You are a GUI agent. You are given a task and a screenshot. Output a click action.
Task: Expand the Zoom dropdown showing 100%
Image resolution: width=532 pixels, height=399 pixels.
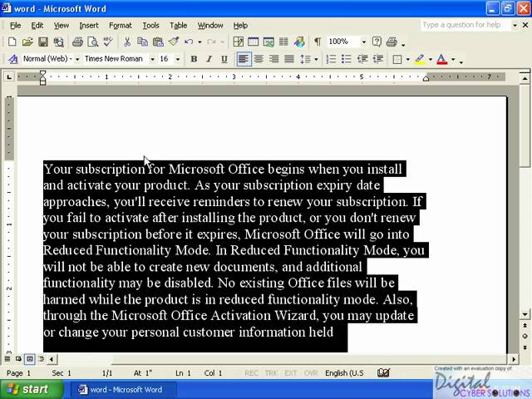point(364,42)
